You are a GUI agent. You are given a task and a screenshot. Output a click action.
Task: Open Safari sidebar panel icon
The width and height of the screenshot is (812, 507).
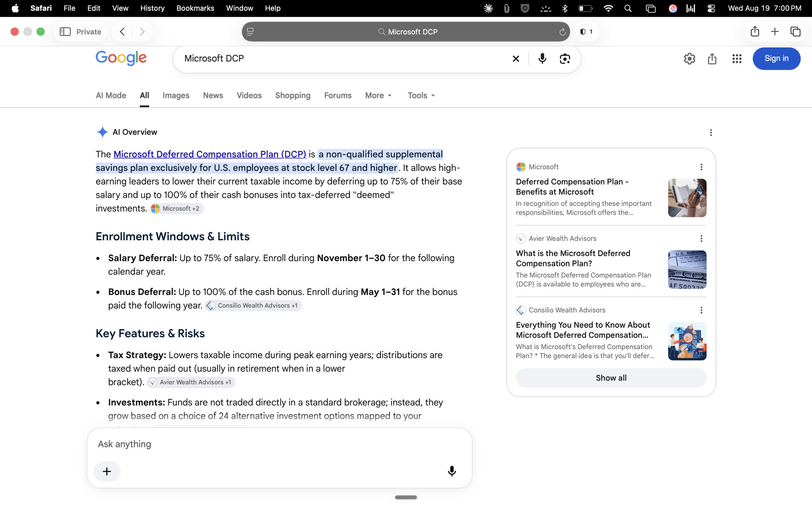[x=65, y=32]
